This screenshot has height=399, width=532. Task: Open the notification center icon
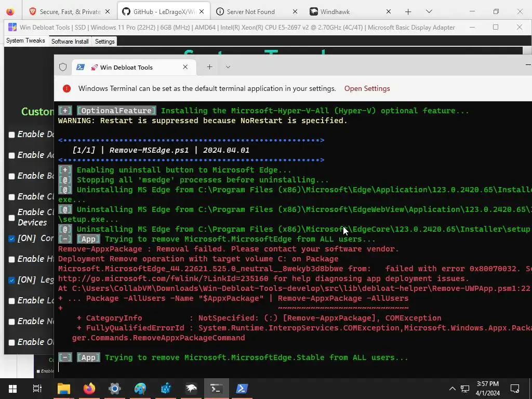point(515,389)
